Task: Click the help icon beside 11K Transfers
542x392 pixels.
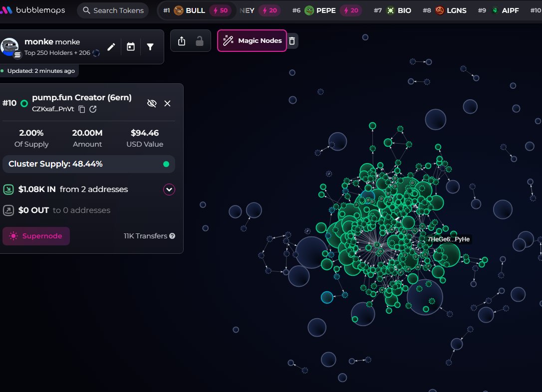Action: 172,236
